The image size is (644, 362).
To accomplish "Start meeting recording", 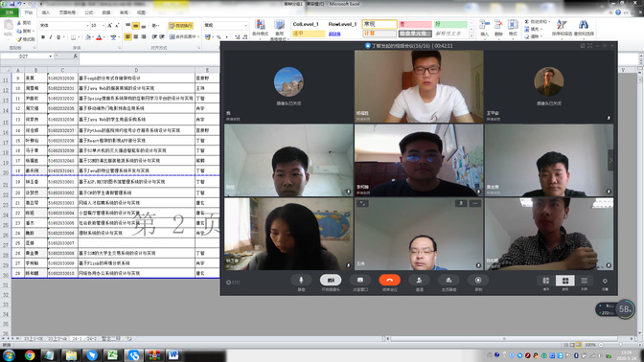I will (478, 281).
